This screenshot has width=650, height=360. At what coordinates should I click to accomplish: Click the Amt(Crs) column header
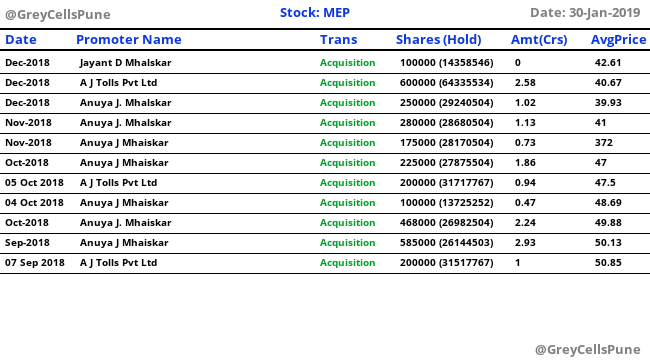pos(539,40)
